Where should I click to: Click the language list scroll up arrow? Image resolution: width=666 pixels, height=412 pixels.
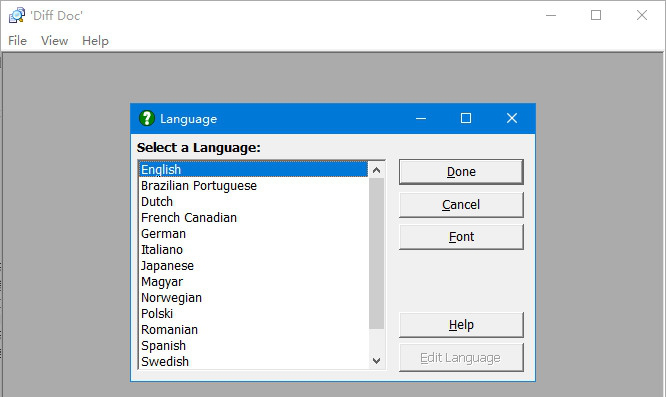pyautogui.click(x=376, y=170)
